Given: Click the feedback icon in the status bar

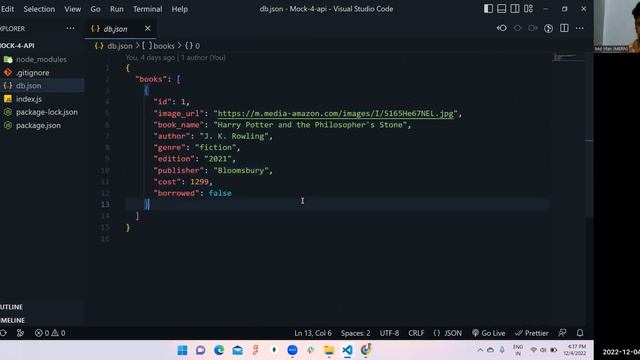Looking at the screenshot, I should coord(562,333).
